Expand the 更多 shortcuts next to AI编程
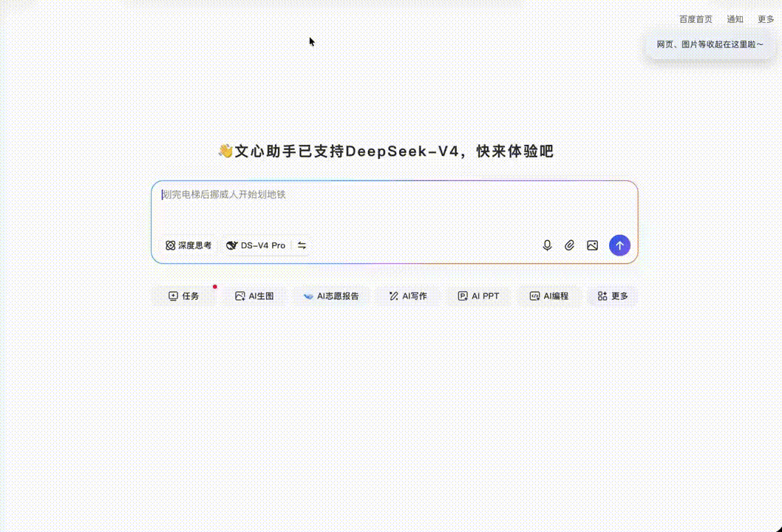This screenshot has width=782, height=532. pos(613,296)
